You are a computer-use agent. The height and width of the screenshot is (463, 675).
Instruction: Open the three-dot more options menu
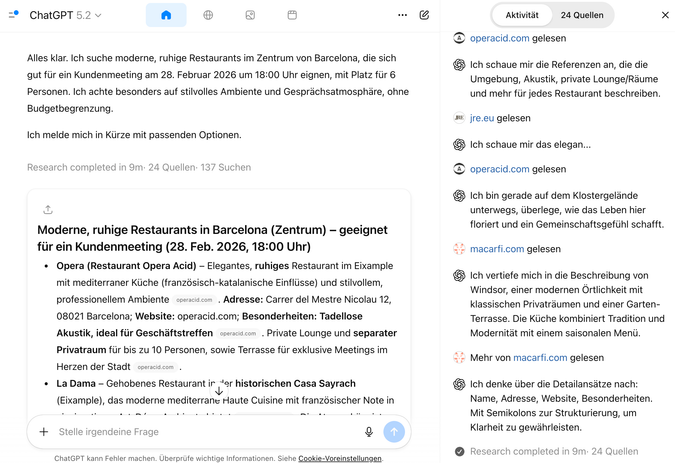coord(403,15)
